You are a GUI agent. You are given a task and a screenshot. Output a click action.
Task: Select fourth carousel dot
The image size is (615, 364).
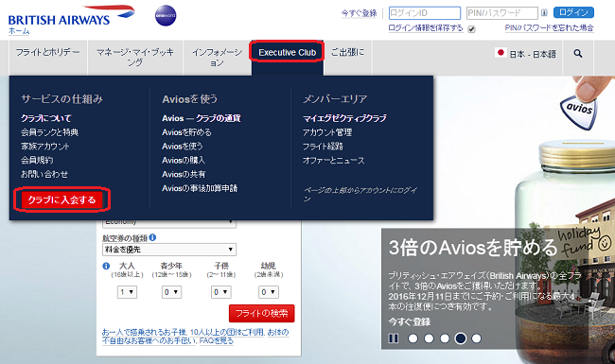point(461,338)
